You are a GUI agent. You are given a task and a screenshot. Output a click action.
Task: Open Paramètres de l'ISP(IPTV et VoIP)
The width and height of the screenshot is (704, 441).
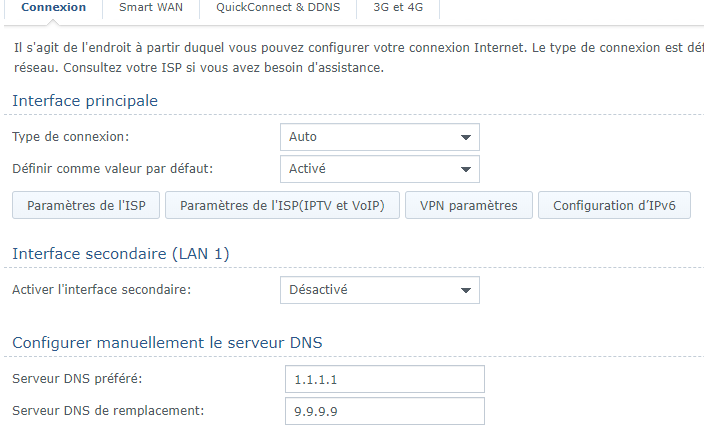(x=282, y=205)
